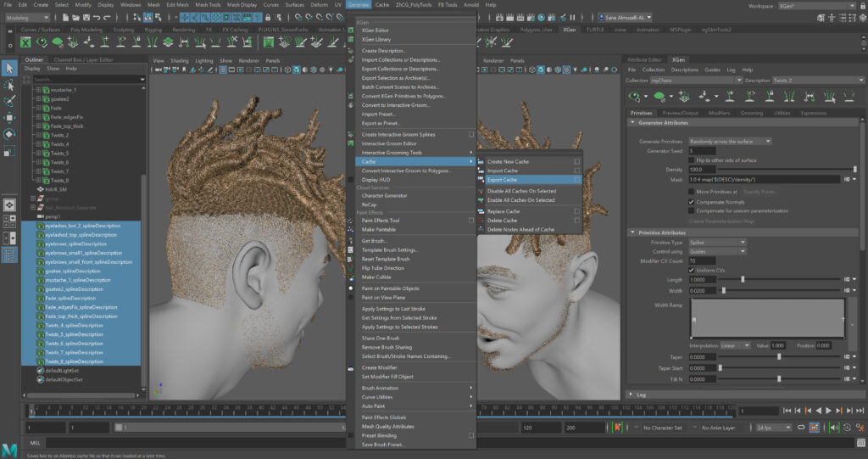868x459 pixels.
Task: Click XGen panel green clear preview icon
Action: (x=659, y=97)
